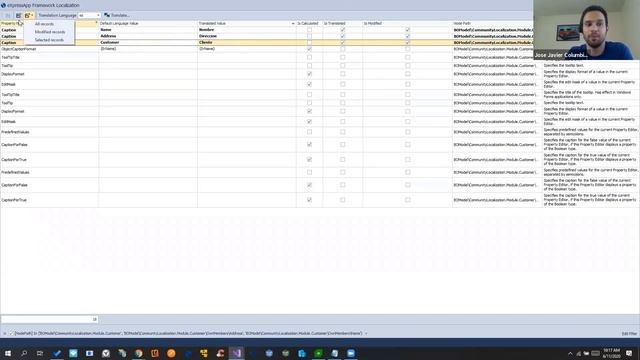This screenshot has width=640, height=360.
Task: Open the orange circle app on the taskbar
Action: pyautogui.click(x=171, y=353)
